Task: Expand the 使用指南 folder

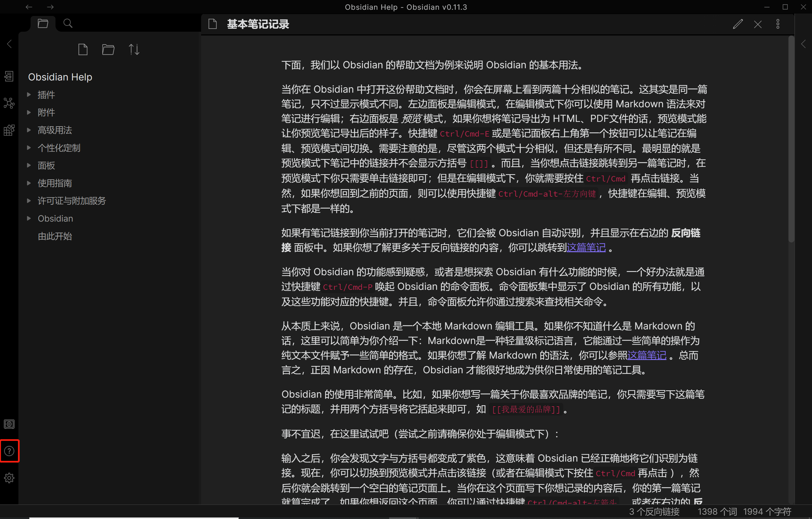Action: point(29,183)
